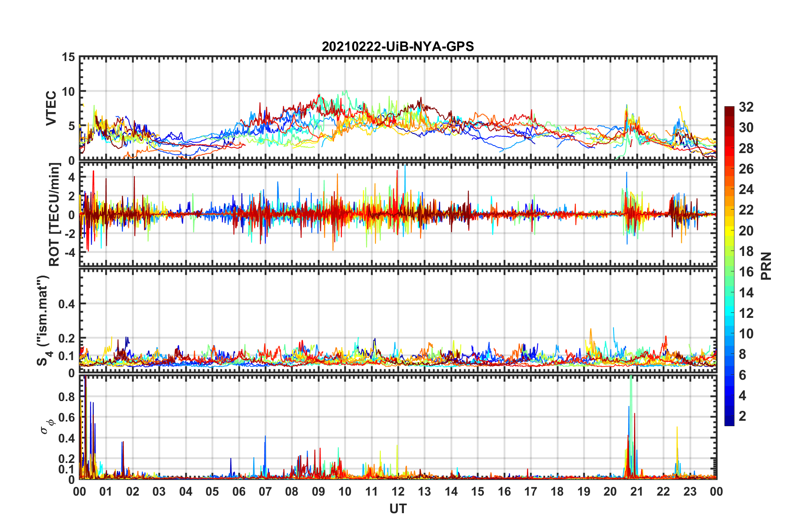
Task: Click the PRN colorbar label
Action: (x=766, y=266)
